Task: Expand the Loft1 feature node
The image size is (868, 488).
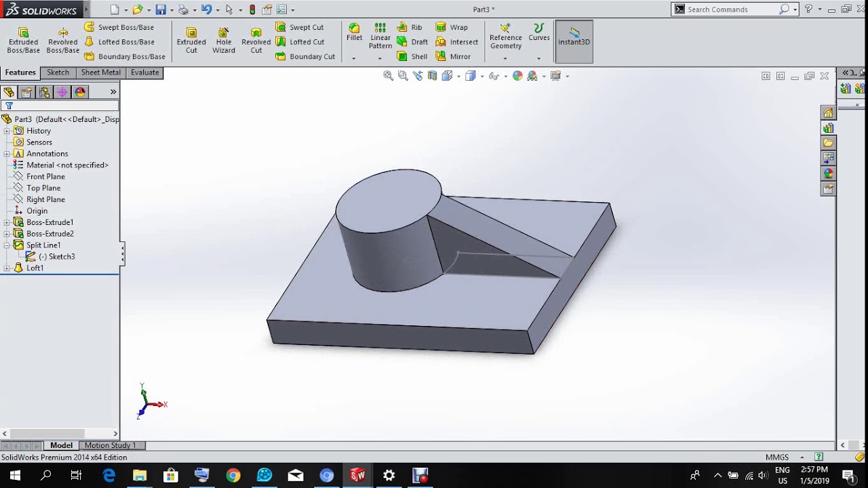Action: [x=7, y=268]
